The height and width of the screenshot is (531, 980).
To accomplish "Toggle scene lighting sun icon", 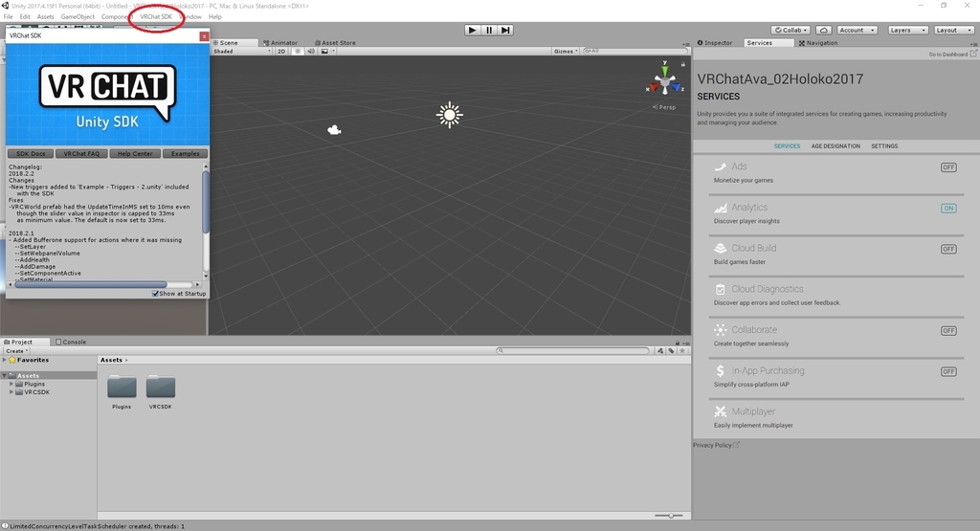I will 298,52.
